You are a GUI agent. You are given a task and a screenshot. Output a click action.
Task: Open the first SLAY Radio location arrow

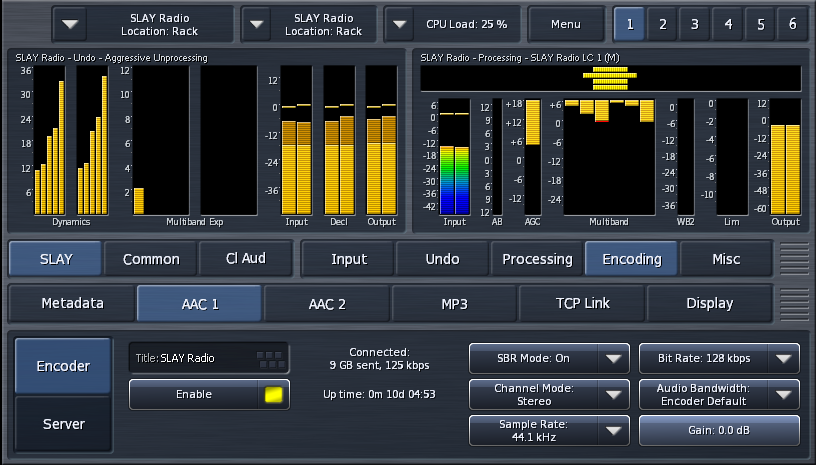click(73, 23)
